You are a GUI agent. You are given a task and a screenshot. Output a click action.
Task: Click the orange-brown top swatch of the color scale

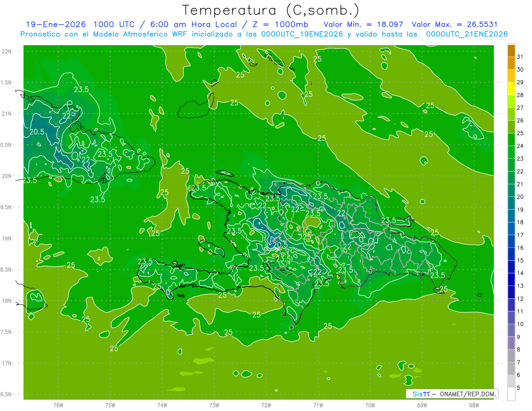point(511,51)
